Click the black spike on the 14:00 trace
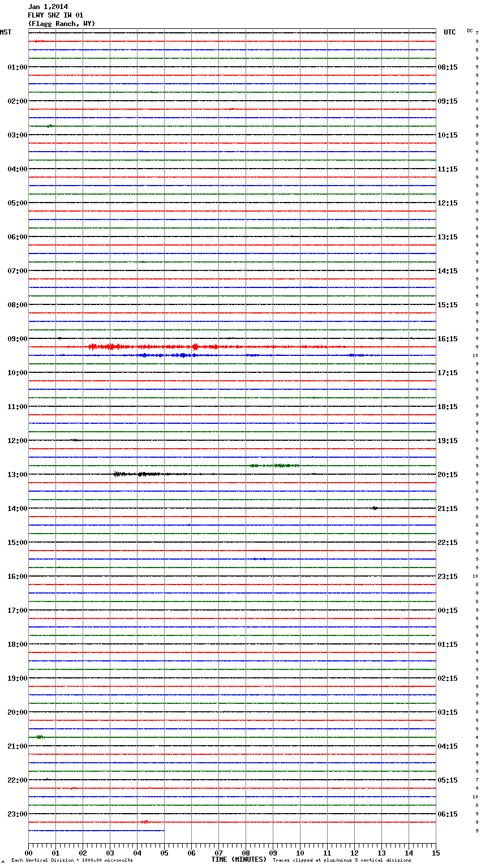Screen dimensions: 481x868 (375, 508)
